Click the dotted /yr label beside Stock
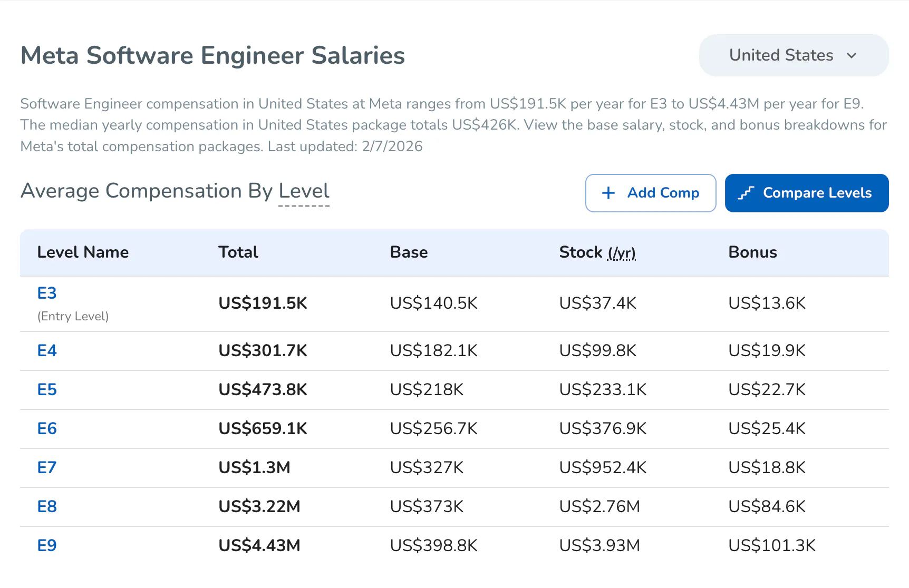 (x=622, y=253)
